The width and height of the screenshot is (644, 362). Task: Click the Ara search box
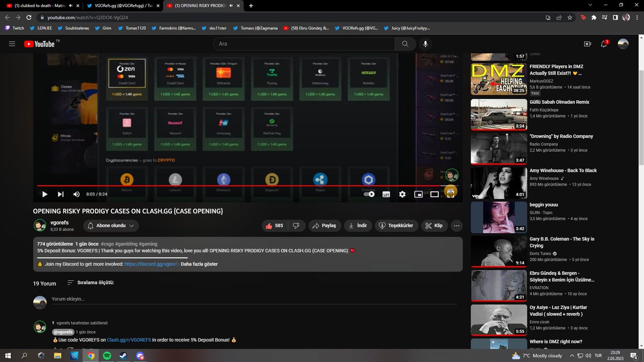(x=304, y=44)
